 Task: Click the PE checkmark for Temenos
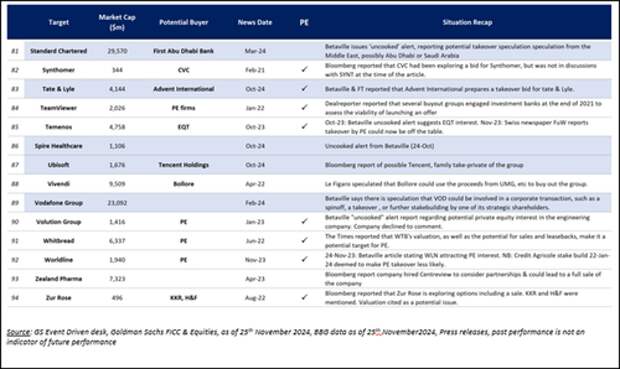point(304,126)
